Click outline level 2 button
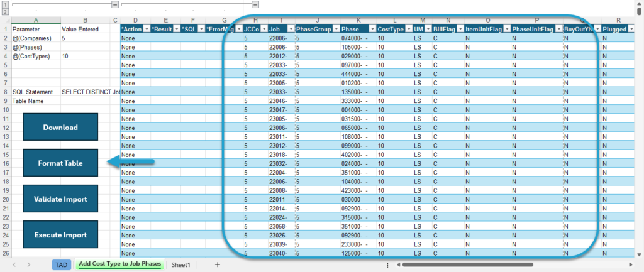Screen dimensions: 644x272 point(5,11)
